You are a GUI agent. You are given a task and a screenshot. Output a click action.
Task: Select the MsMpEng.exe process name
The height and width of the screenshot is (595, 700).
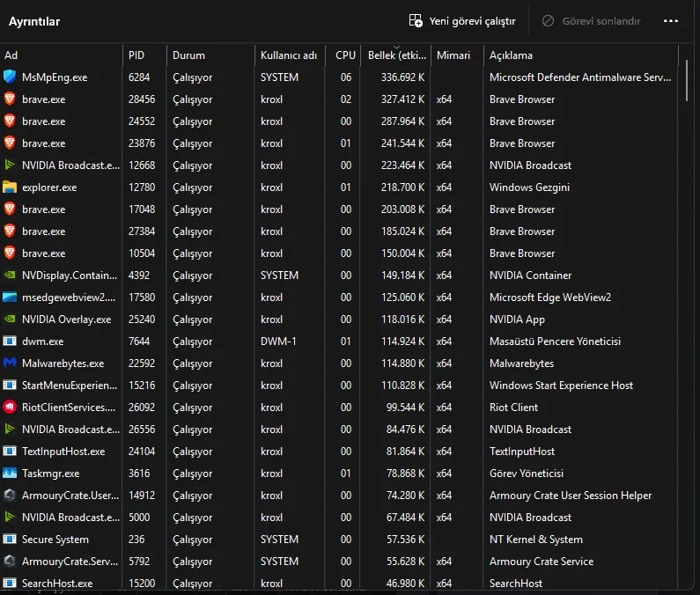[55, 77]
